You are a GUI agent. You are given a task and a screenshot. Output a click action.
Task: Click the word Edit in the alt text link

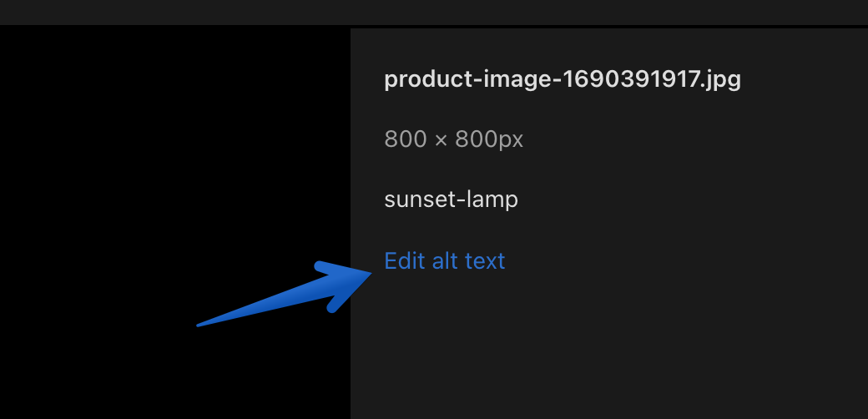click(x=405, y=261)
